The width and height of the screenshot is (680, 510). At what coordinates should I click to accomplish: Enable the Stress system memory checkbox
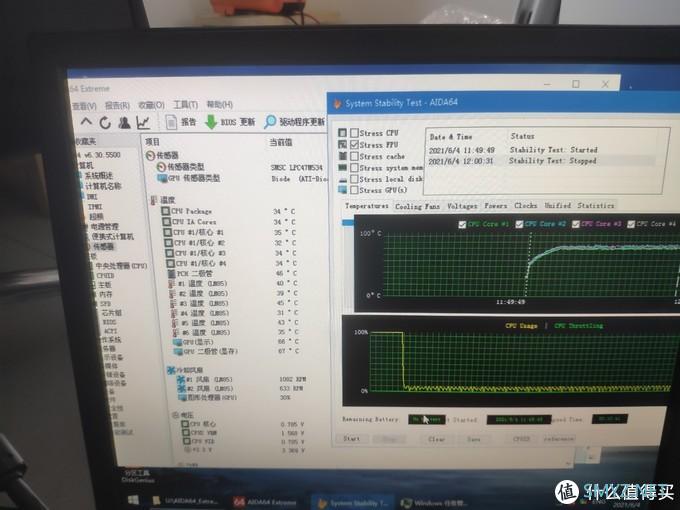[354, 167]
